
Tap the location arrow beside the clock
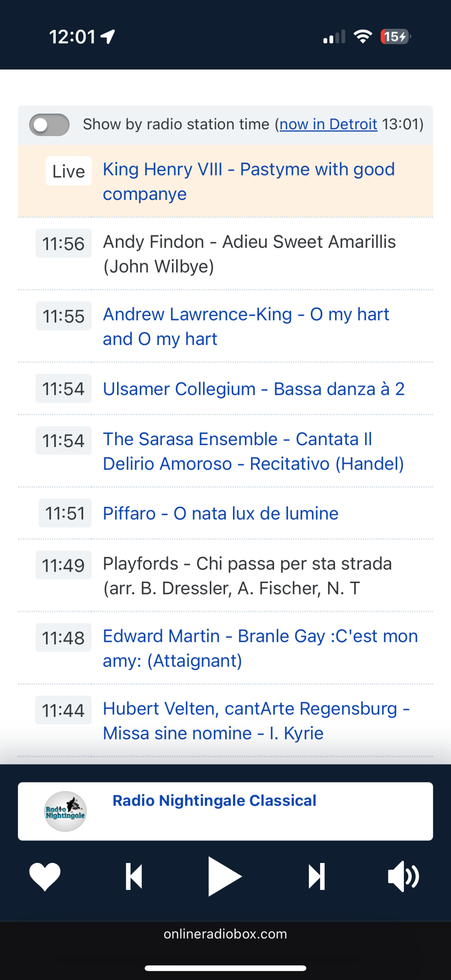coord(108,37)
